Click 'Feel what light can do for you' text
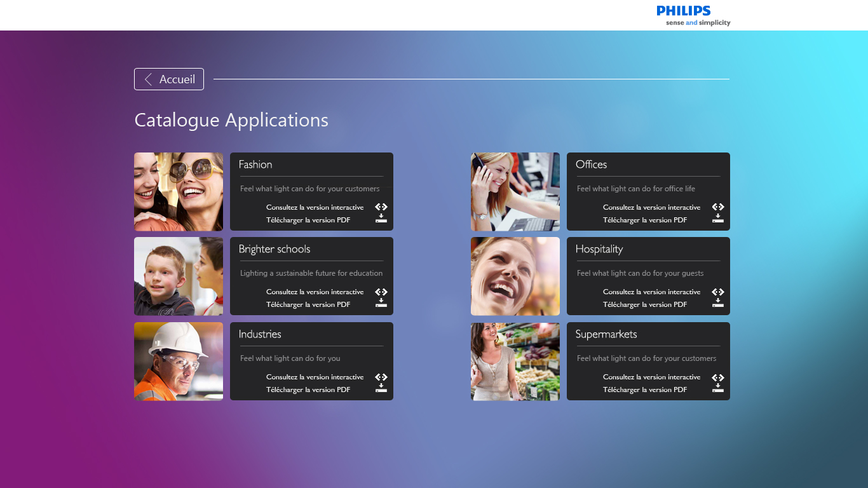This screenshot has height=488, width=868. pos(290,358)
